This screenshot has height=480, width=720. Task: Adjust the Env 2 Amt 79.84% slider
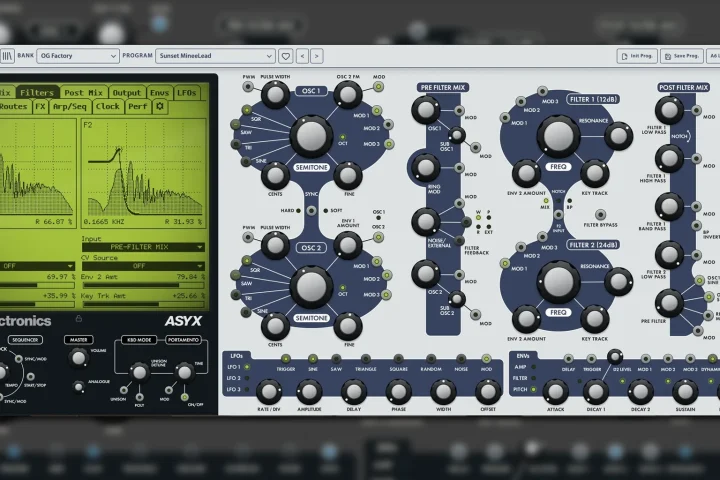pyautogui.click(x=143, y=285)
